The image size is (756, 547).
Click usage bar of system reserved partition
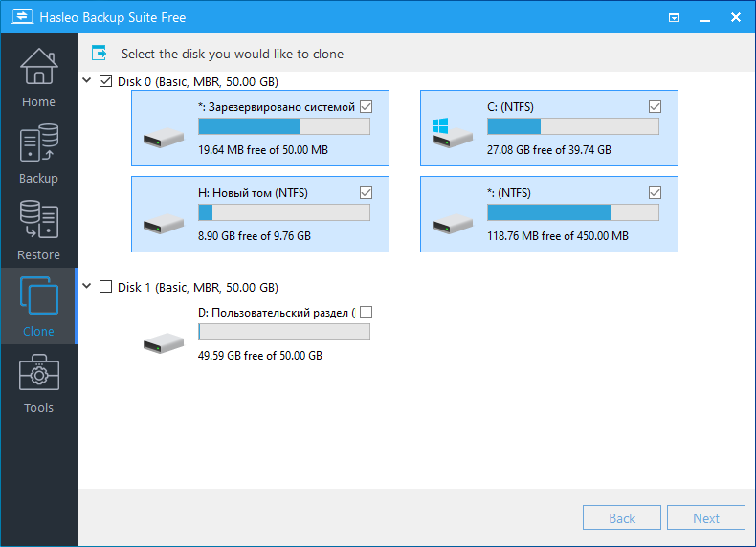click(x=284, y=126)
